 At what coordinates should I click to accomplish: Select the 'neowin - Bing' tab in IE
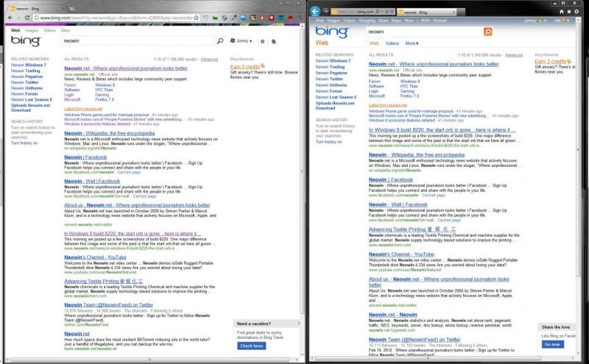[426, 13]
